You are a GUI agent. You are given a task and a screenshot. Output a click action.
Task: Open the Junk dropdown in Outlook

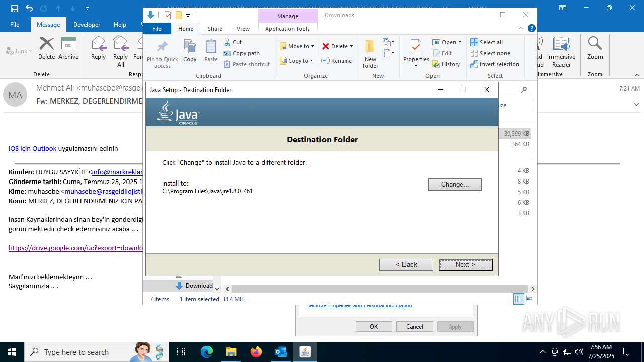pos(19,51)
